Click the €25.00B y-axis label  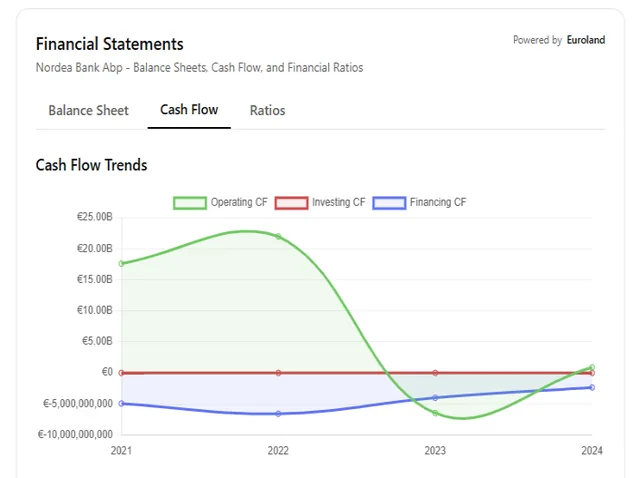tap(95, 217)
